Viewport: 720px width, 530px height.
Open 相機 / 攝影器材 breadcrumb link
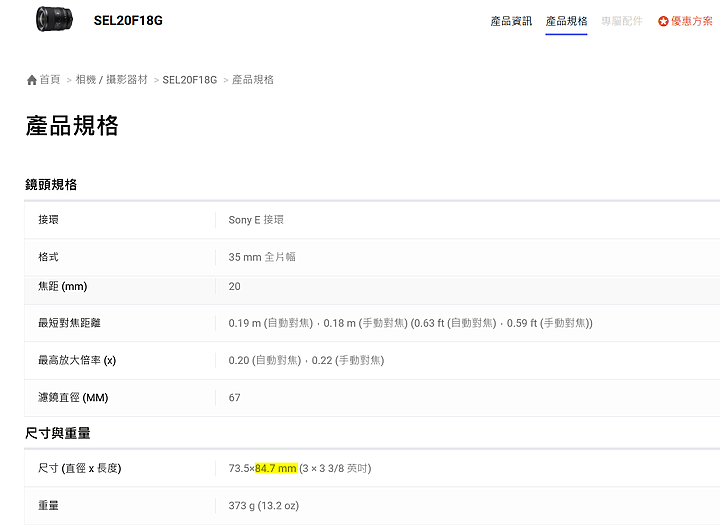click(112, 79)
